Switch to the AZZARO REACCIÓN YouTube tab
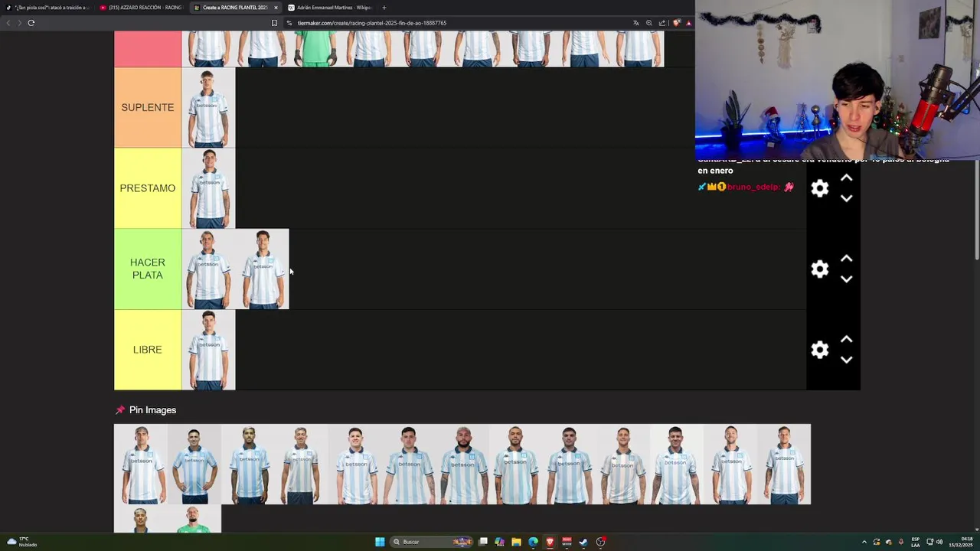The width and height of the screenshot is (980, 551). pyautogui.click(x=141, y=8)
